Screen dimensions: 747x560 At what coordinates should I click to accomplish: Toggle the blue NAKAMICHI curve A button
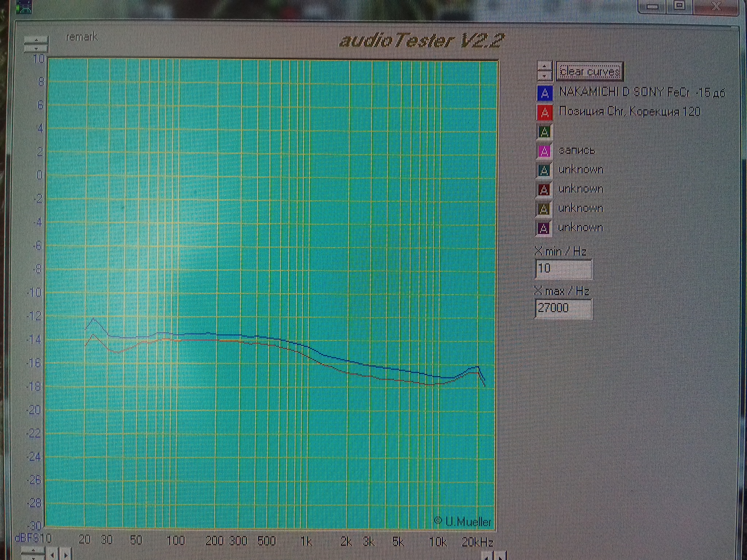click(x=545, y=93)
